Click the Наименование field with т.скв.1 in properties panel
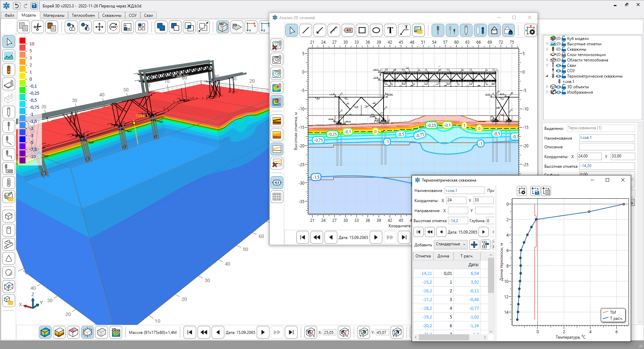Viewport: 644px width, 349px height. pyautogui.click(x=607, y=138)
